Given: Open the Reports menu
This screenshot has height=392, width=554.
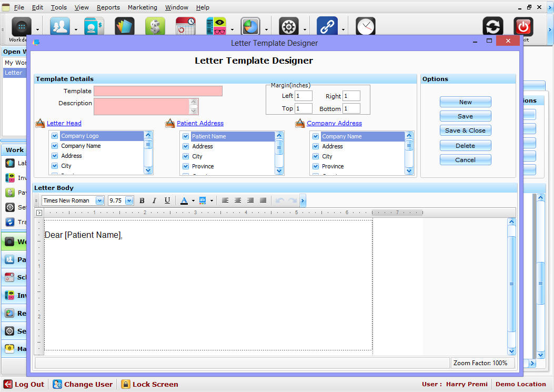Looking at the screenshot, I should coord(108,7).
